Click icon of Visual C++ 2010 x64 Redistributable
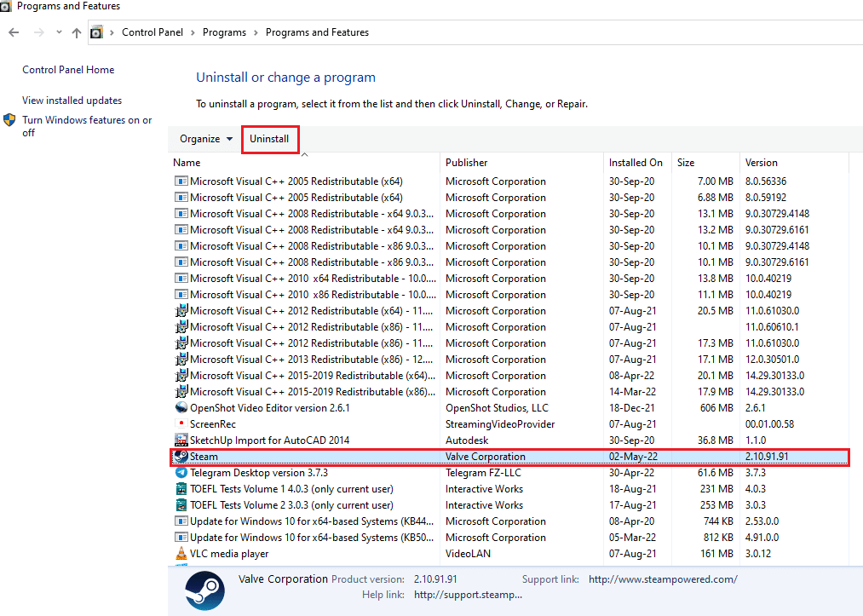 point(181,278)
